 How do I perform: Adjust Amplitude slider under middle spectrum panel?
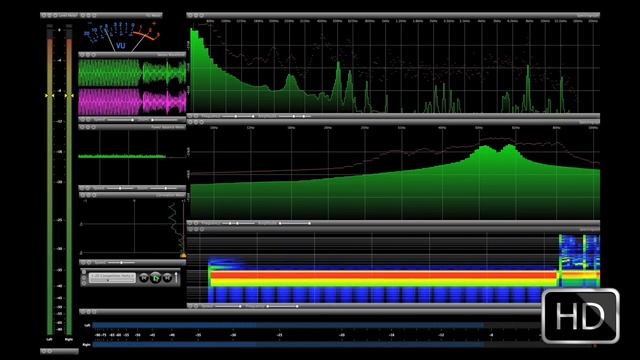point(295,223)
